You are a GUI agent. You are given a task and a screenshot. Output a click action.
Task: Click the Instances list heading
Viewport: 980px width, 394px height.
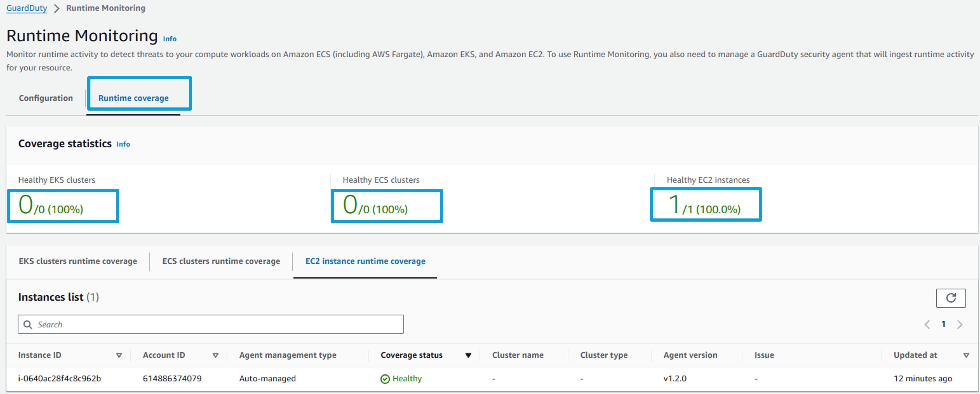(x=59, y=297)
